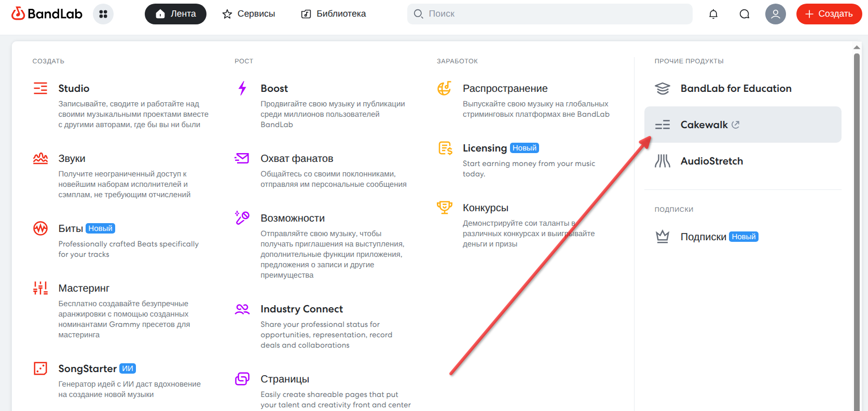The image size is (868, 411).
Task: Click the scrollbar up arrow
Action: click(x=857, y=47)
